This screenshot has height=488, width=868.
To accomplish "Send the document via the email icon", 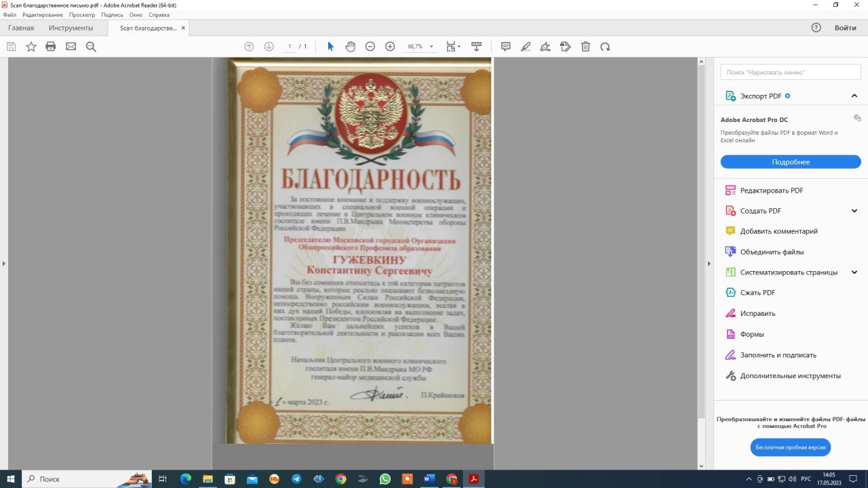I will point(70,46).
